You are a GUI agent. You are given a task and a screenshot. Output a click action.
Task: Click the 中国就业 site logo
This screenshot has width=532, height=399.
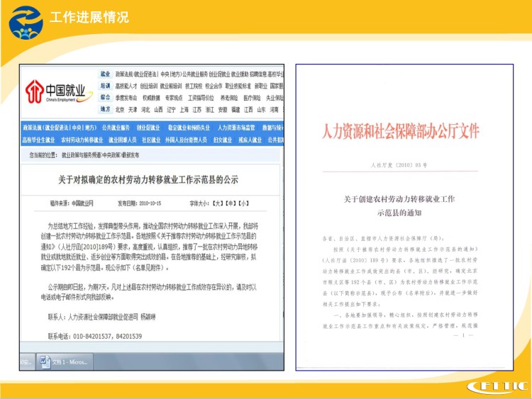point(57,92)
